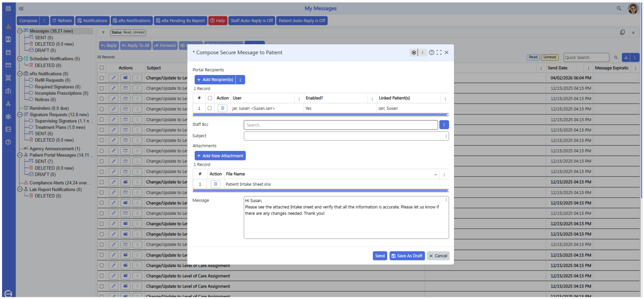This screenshot has height=299, width=644.
Task: Open the Message field kebab menu
Action: (446, 200)
